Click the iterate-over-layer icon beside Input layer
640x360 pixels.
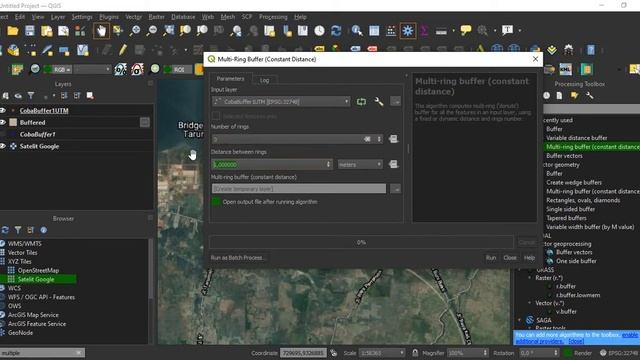pos(361,102)
